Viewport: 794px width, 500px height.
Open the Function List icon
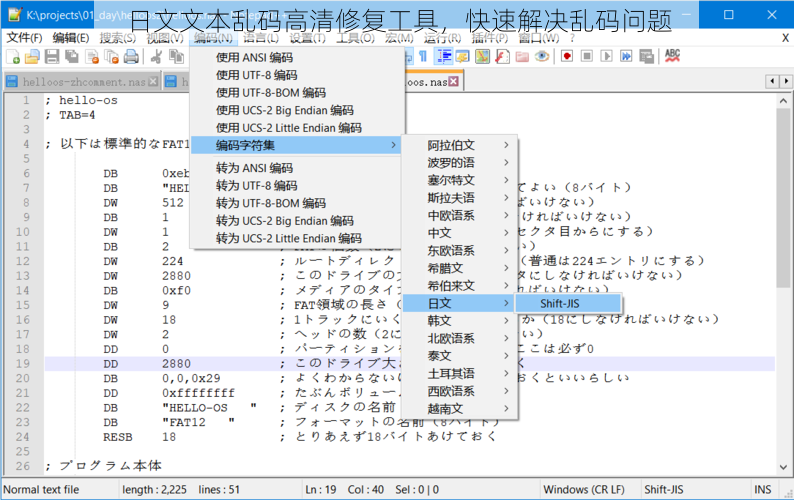pos(502,56)
